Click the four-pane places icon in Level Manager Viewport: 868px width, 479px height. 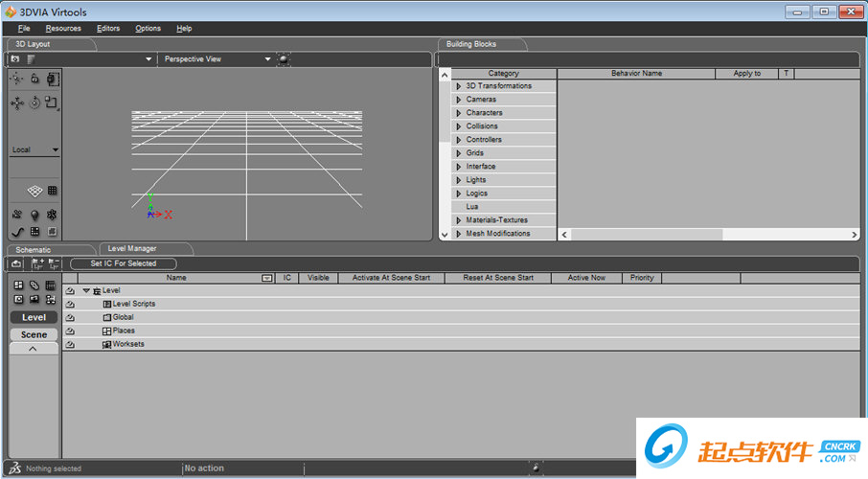pyautogui.click(x=18, y=285)
